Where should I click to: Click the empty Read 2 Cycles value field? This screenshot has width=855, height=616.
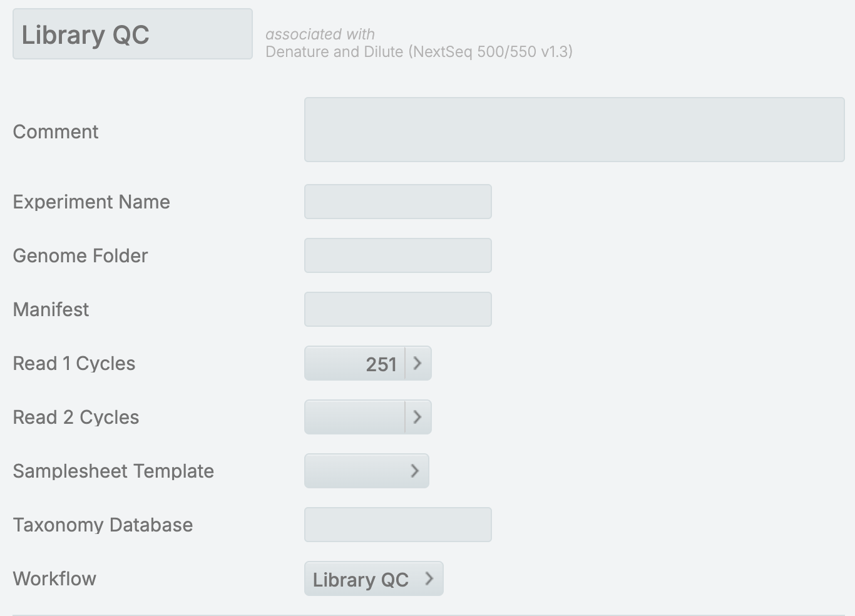coord(355,417)
